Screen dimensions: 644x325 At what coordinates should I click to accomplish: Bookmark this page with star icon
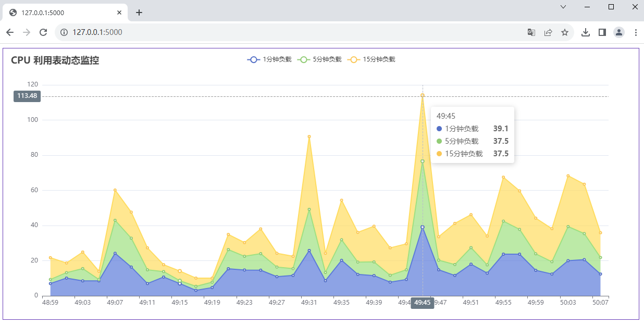tap(564, 32)
